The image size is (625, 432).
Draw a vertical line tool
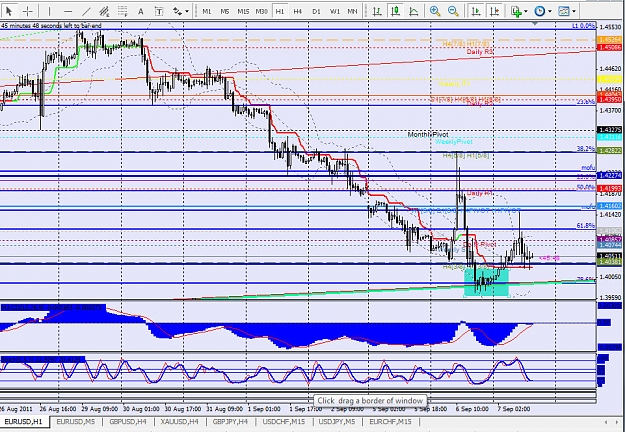(49, 11)
